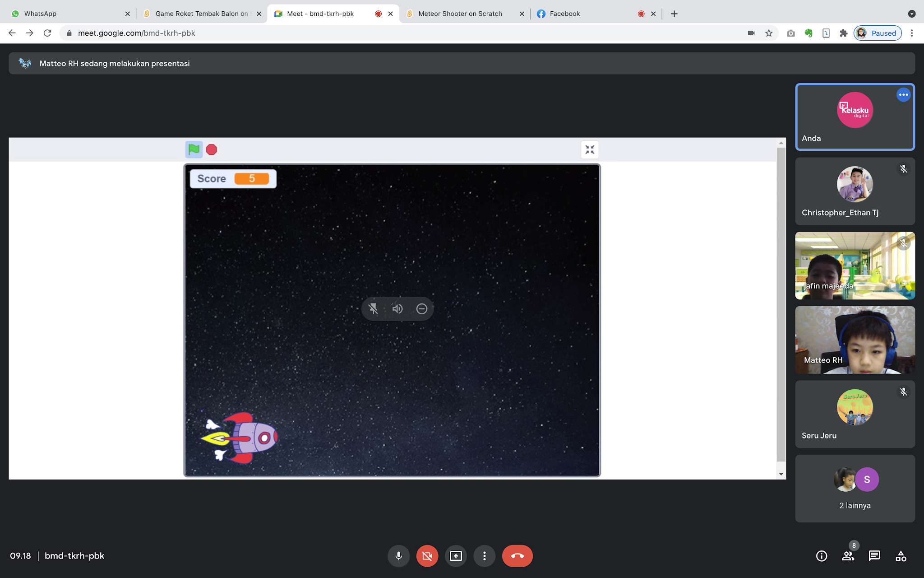The height and width of the screenshot is (578, 924).
Task: Click the 2 lainnya participant tile
Action: (855, 488)
